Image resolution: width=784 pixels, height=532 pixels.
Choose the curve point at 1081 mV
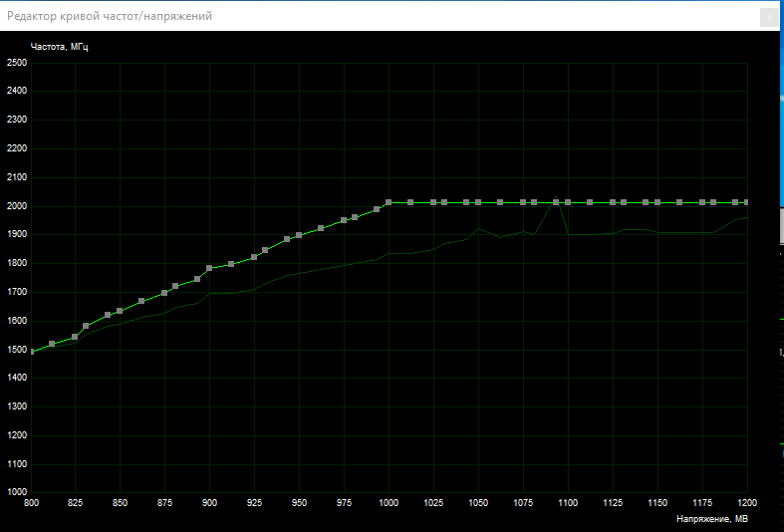pos(534,202)
